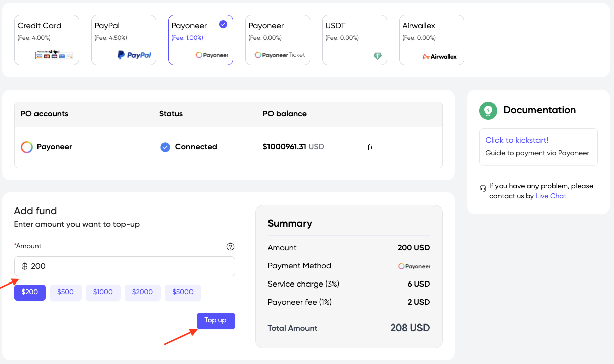Open the Amount field help icon
This screenshot has height=364, width=614.
pyautogui.click(x=231, y=247)
